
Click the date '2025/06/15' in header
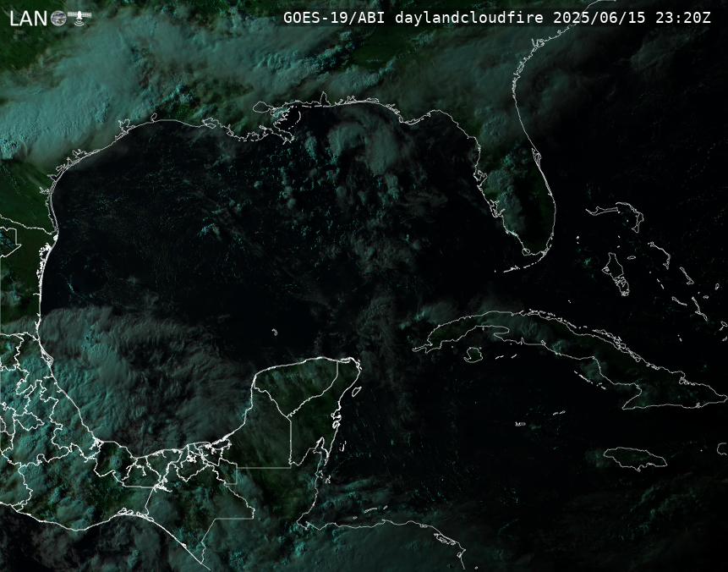coord(599,18)
